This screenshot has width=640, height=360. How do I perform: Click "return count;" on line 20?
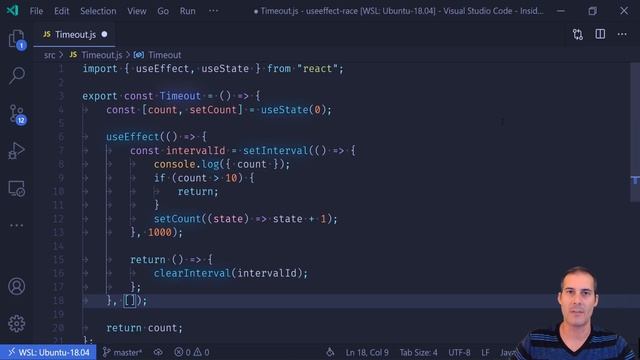coord(144,328)
